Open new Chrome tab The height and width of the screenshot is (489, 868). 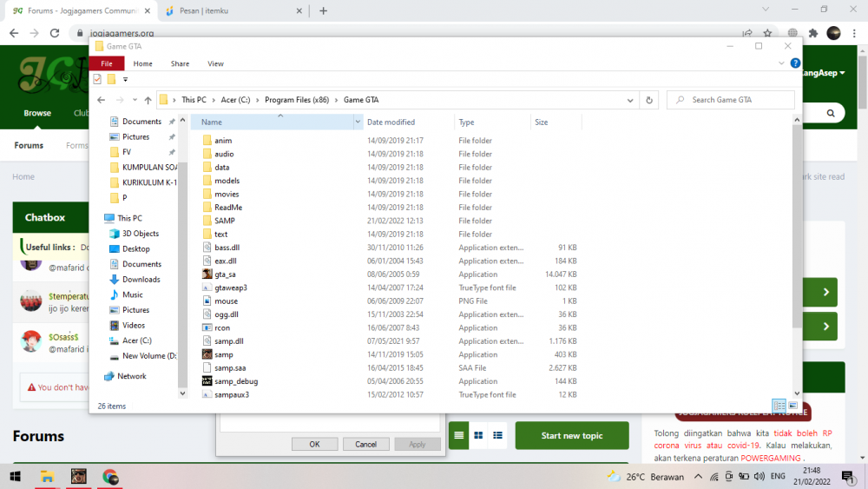323,10
